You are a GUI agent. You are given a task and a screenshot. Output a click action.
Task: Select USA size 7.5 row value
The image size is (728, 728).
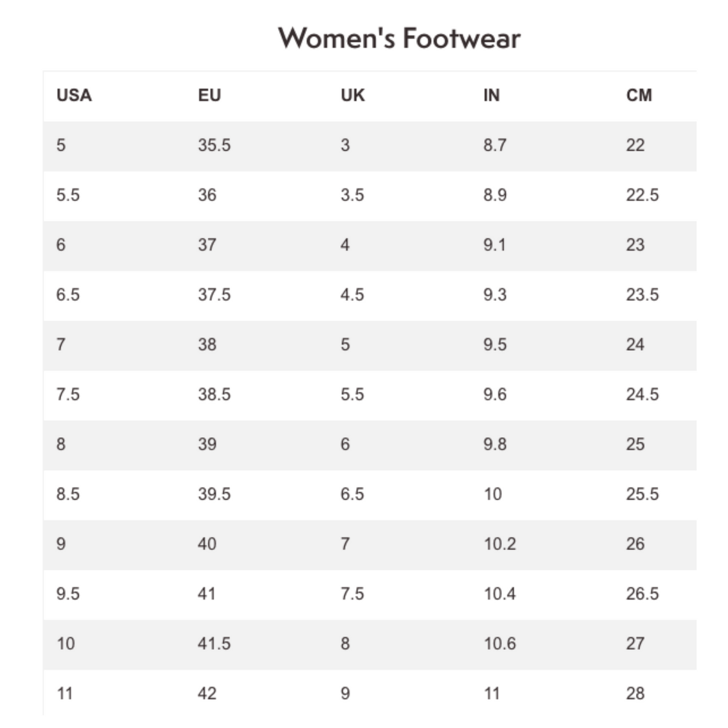tap(68, 394)
